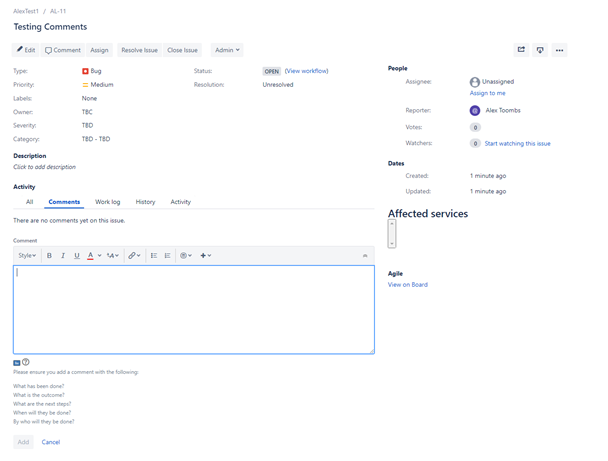Click the Owner value TBC

pos(87,112)
